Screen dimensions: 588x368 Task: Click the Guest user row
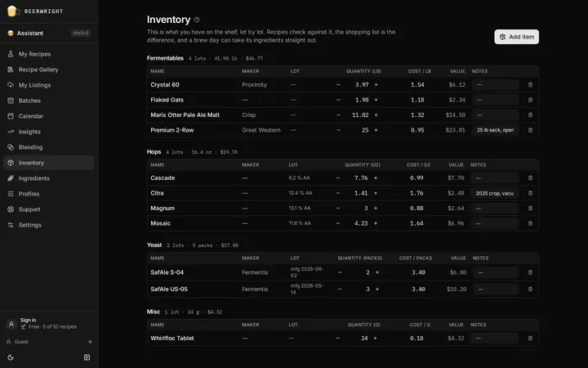49,342
